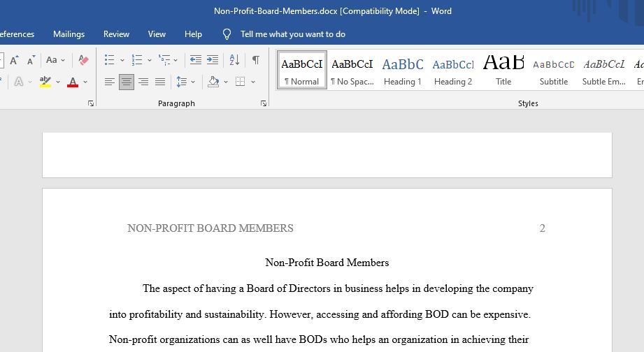
Task: Decrease paragraph indent
Action: 196,60
